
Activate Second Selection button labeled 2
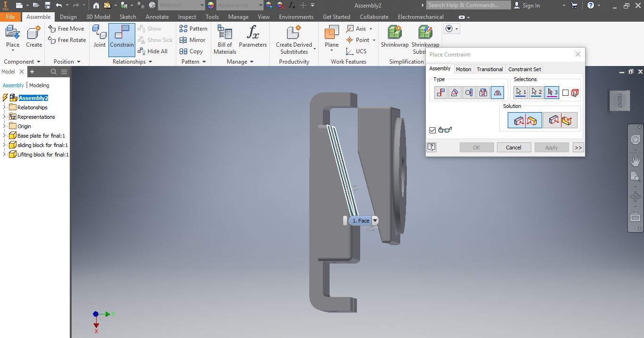[x=536, y=92]
